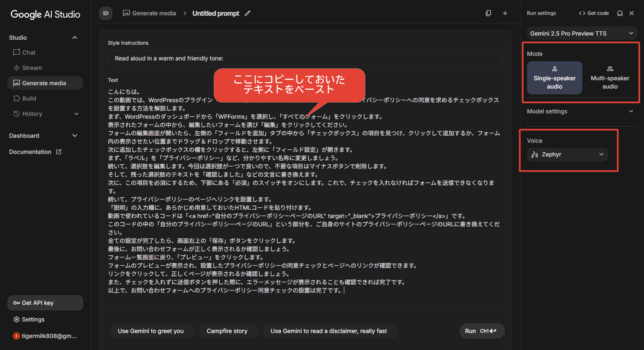Click the Get API key button
Image resolution: width=644 pixels, height=350 pixels.
(x=45, y=303)
